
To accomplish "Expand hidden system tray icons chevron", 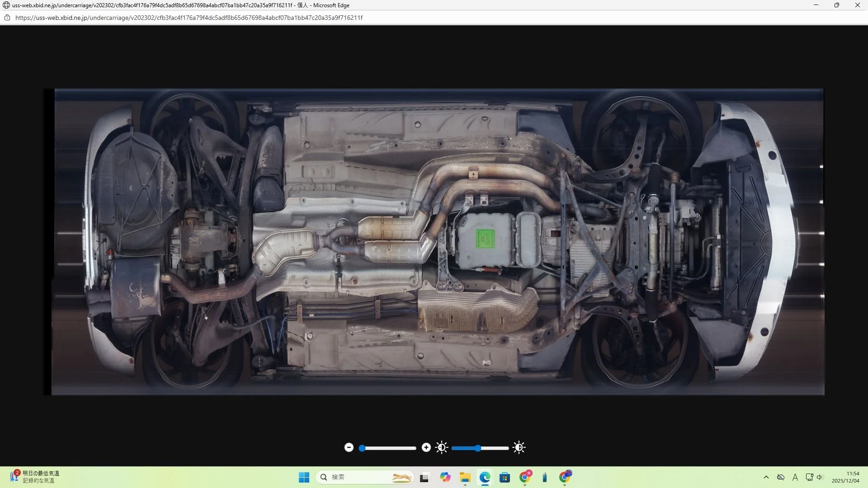I will coord(766,477).
